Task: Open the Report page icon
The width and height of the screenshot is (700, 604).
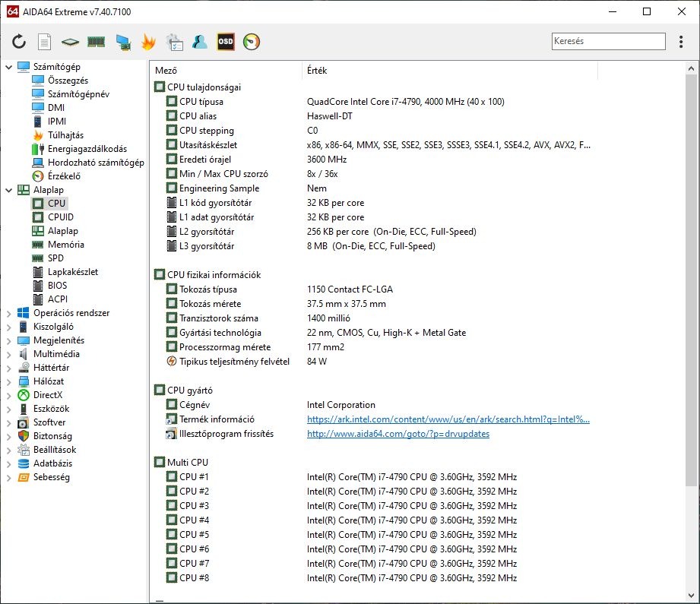Action: [x=44, y=42]
